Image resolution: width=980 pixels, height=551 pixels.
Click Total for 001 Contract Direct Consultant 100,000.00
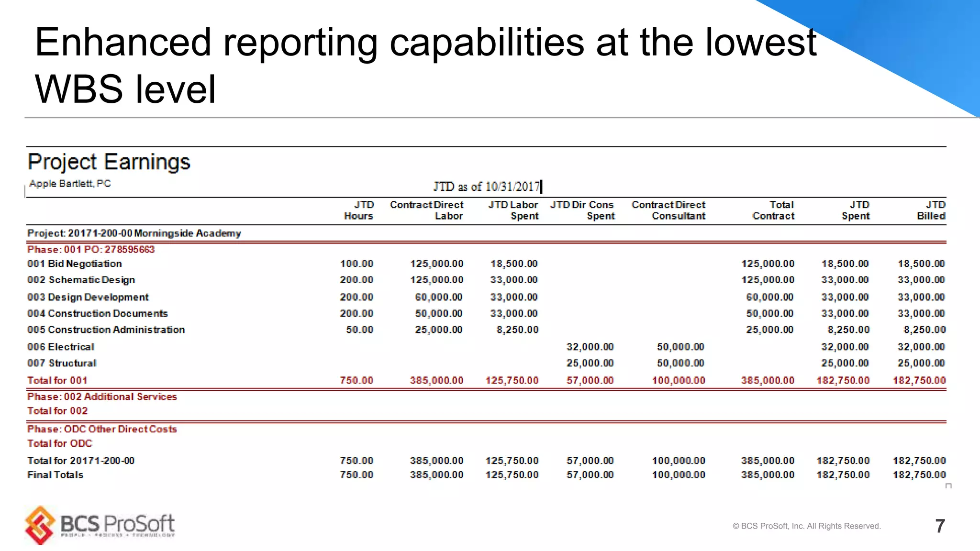coord(679,381)
